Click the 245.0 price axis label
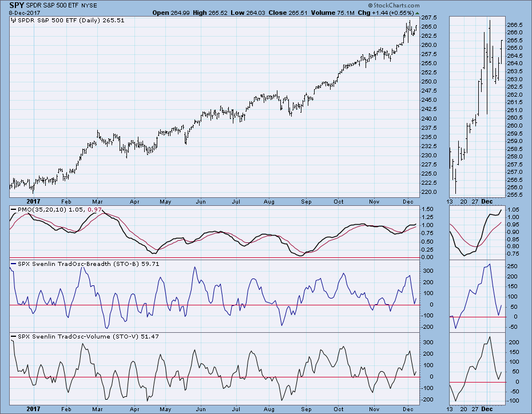 coord(429,100)
